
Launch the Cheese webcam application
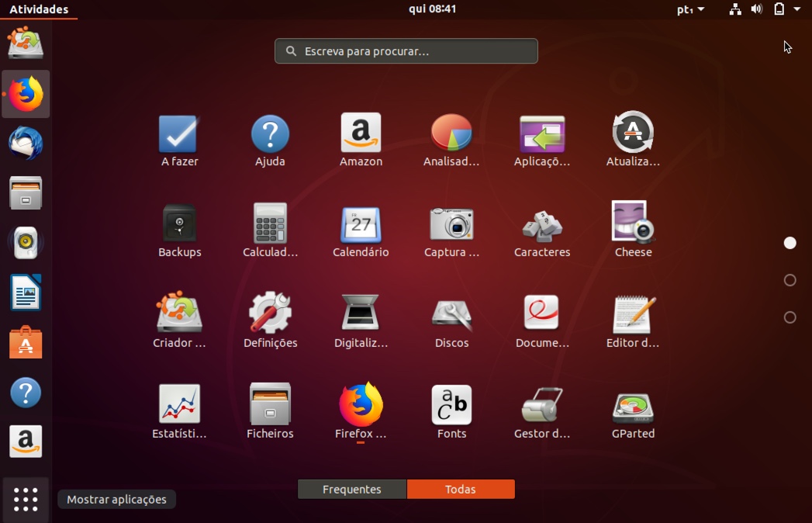tap(632, 225)
